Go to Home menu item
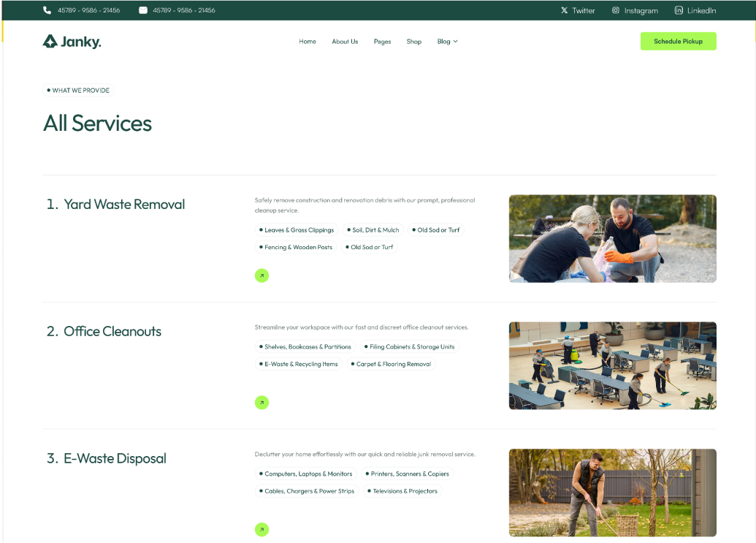This screenshot has height=543, width=756. click(x=307, y=42)
